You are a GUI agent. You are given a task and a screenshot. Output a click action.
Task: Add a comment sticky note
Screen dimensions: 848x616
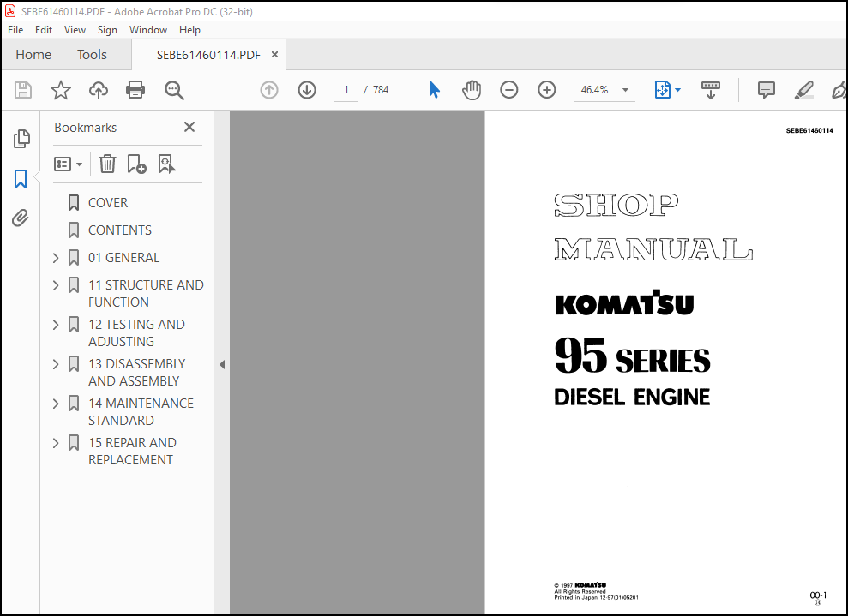(x=767, y=90)
